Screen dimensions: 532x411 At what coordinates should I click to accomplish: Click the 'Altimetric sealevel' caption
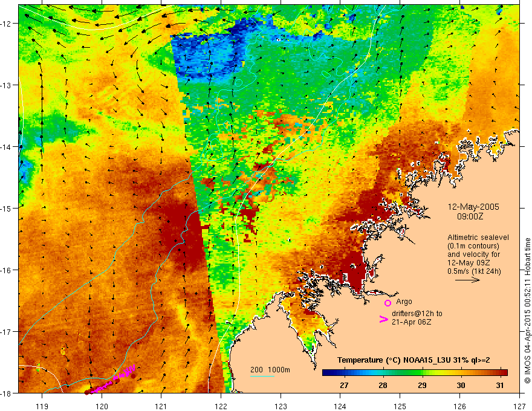coord(478,238)
